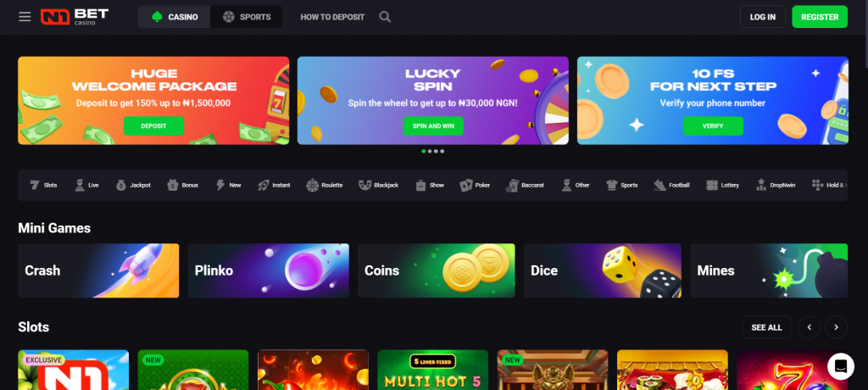
Task: Open the How To Deposit link
Action: tap(332, 17)
